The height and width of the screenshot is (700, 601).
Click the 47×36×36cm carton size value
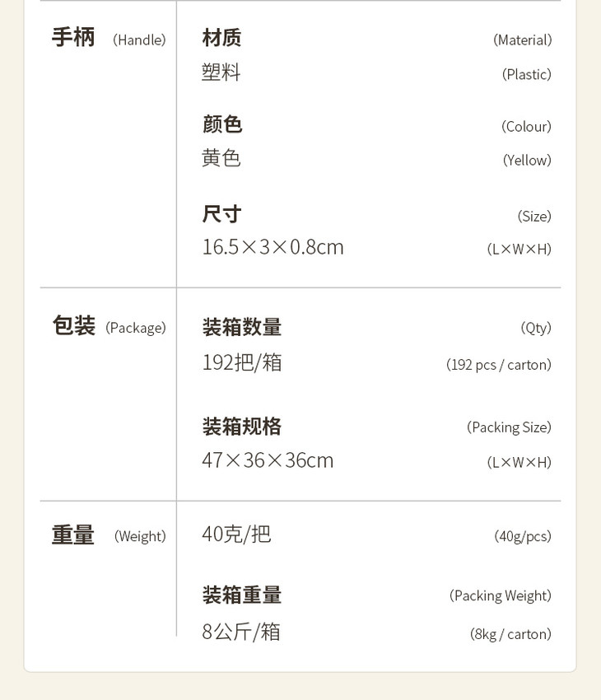[268, 460]
